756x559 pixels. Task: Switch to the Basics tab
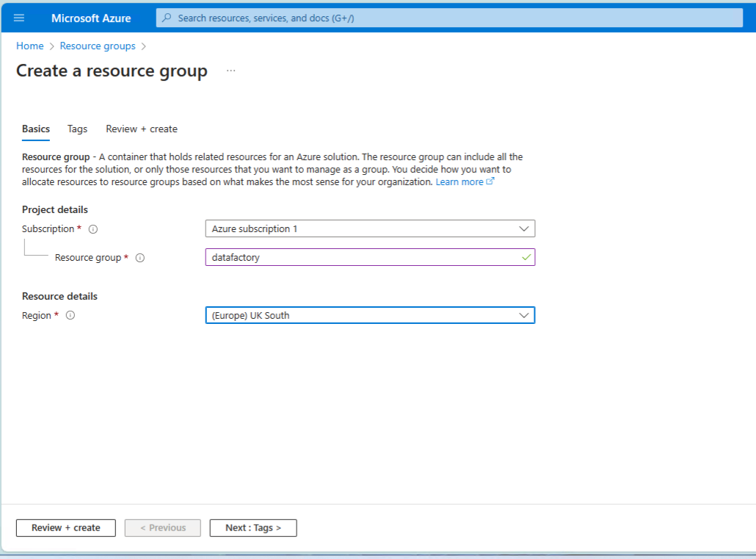[36, 129]
